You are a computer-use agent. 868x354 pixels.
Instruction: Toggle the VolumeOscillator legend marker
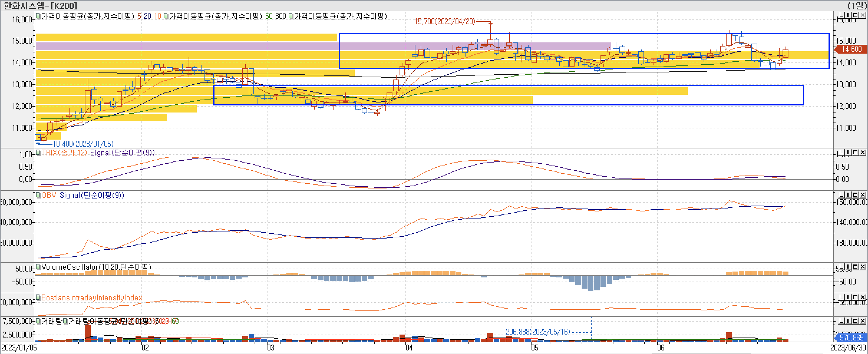[x=38, y=267]
